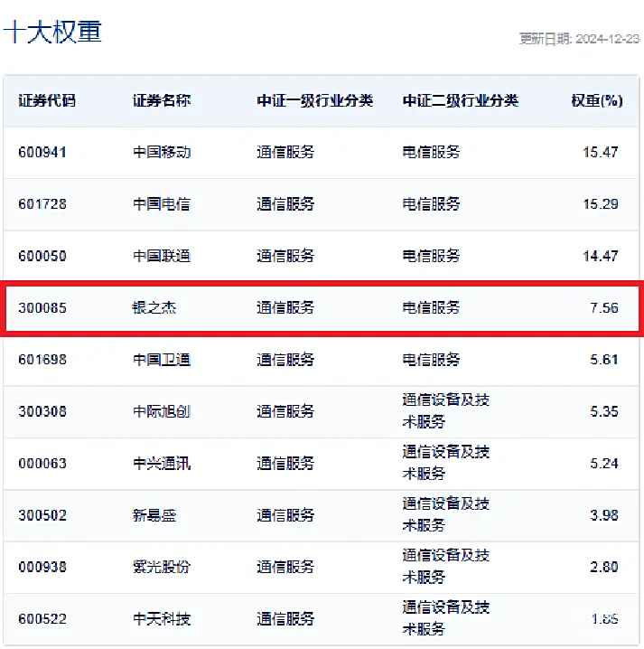
Task: Select security code 601728
Action: [42, 204]
